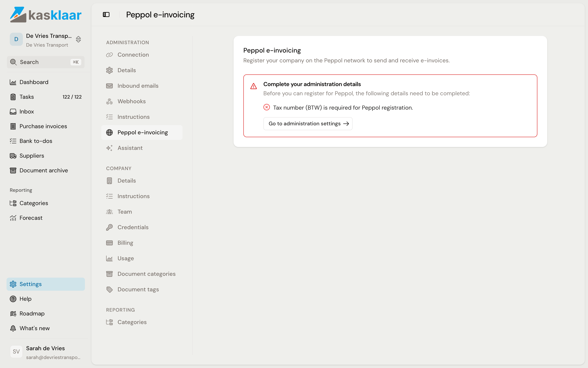Click the Categories icon under Reporting in main sidebar
This screenshot has height=368, width=588.
coord(13,203)
